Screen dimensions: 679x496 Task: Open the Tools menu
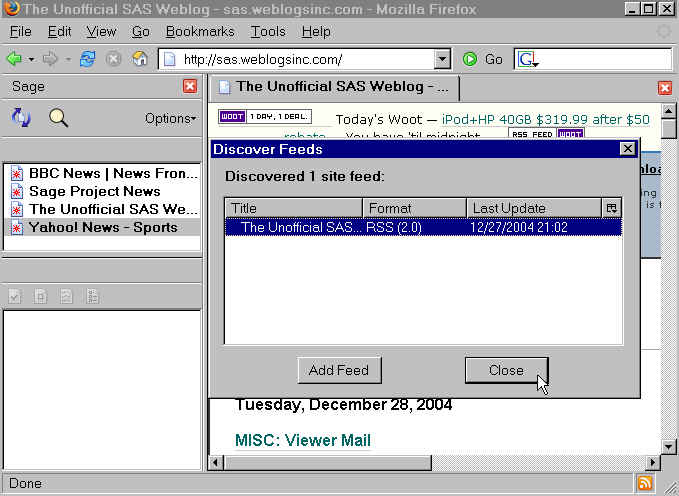click(x=268, y=32)
